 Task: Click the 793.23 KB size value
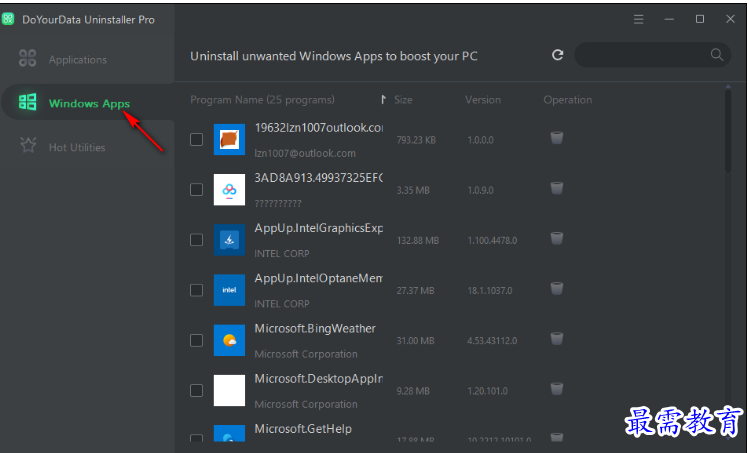[416, 140]
